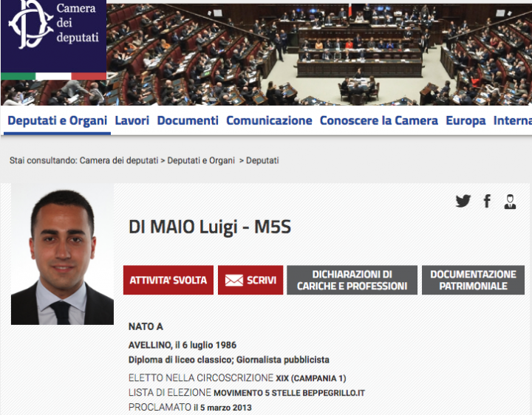This screenshot has width=532, height=415.
Task: Open the Twitter profile icon
Action: (x=463, y=201)
